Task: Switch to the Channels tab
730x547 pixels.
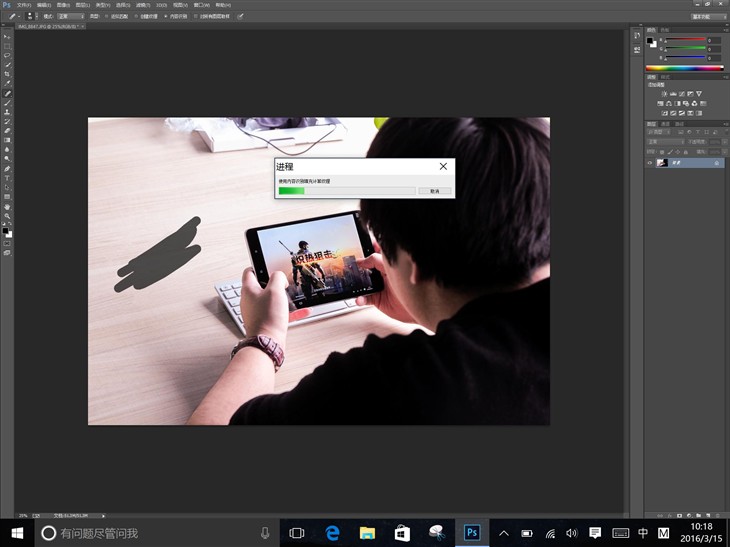Action: click(x=663, y=124)
